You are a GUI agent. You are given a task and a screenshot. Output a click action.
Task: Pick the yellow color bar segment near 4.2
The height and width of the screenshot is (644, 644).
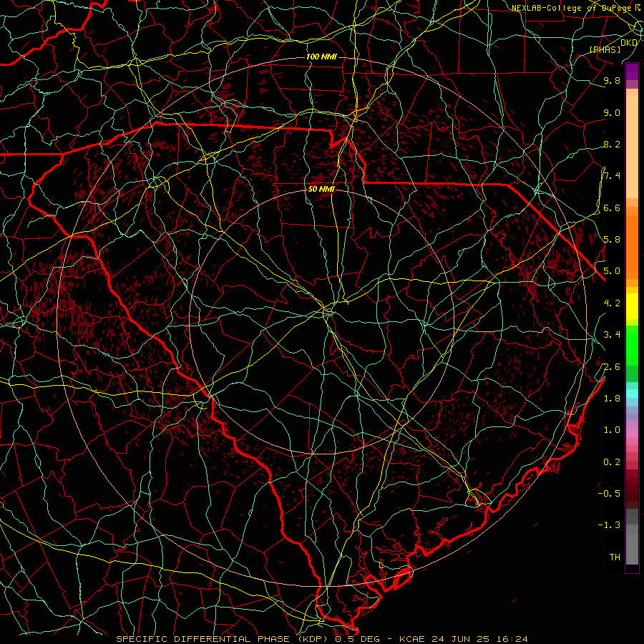tap(632, 306)
